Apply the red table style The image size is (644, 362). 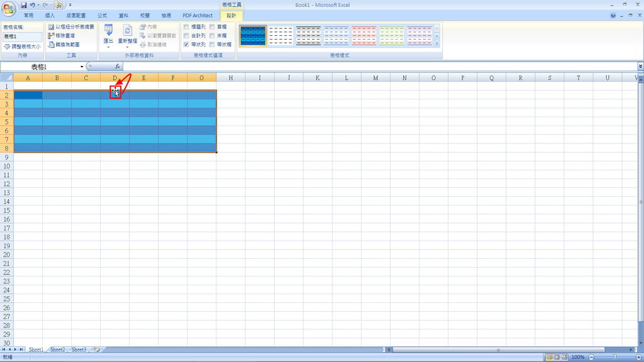364,36
